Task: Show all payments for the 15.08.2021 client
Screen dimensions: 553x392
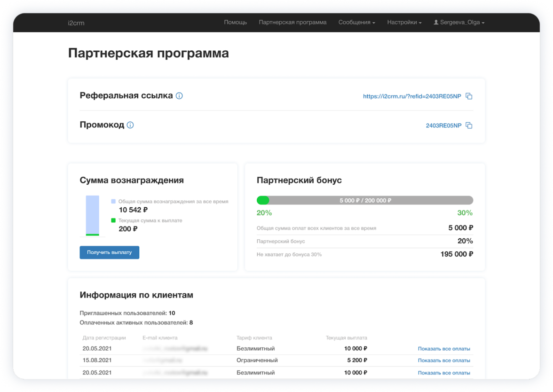Action: pyautogui.click(x=443, y=361)
